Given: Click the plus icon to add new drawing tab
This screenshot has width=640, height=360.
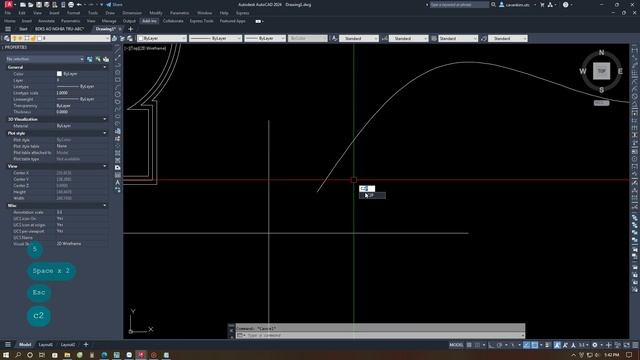Looking at the screenshot, I should tap(130, 29).
